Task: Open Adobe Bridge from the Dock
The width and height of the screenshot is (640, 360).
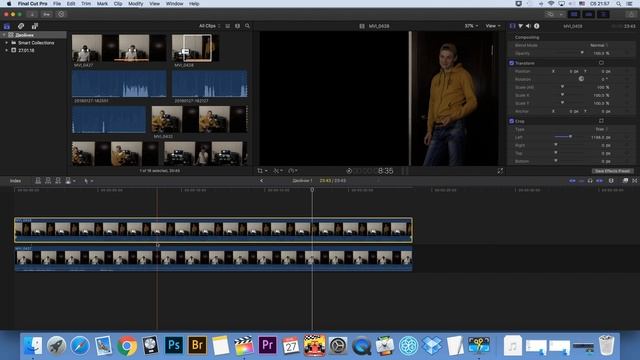Action: 197,346
